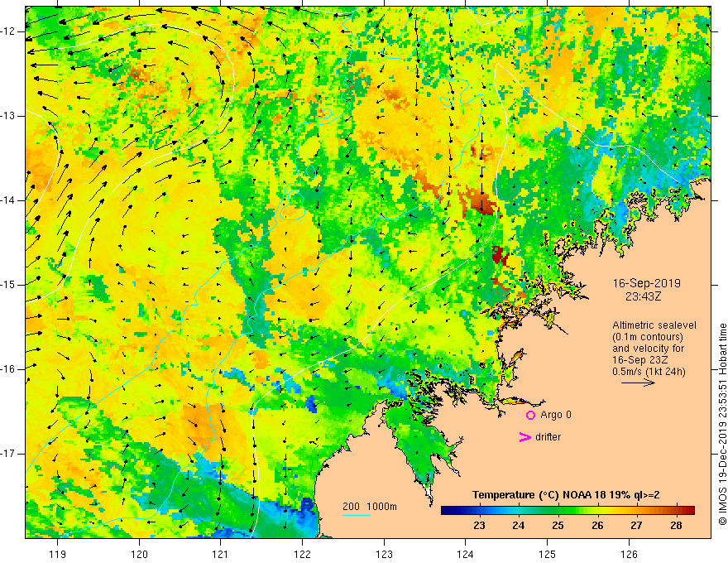
Task: Click the 'and velocity for' legend text line
Action: [x=648, y=349]
